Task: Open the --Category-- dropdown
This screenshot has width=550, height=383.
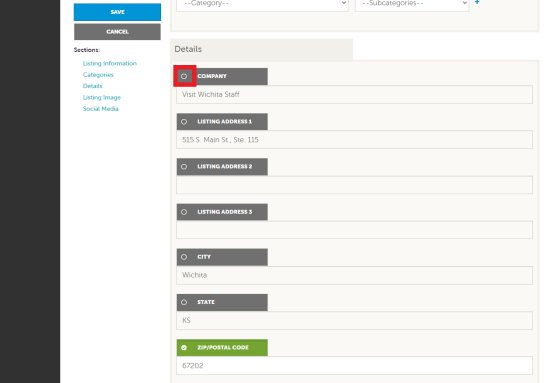Action: (x=262, y=5)
